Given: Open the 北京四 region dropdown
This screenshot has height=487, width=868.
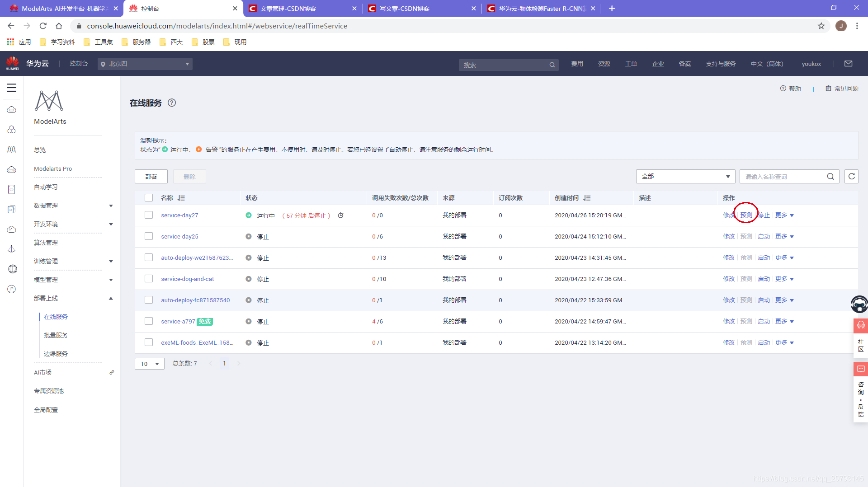Looking at the screenshot, I should click(x=145, y=64).
